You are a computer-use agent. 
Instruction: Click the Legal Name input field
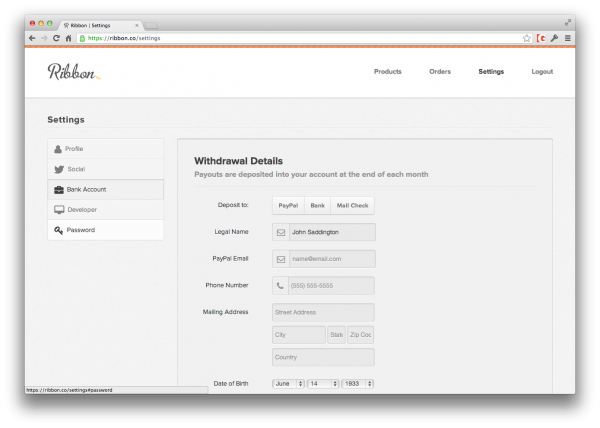tap(332, 232)
